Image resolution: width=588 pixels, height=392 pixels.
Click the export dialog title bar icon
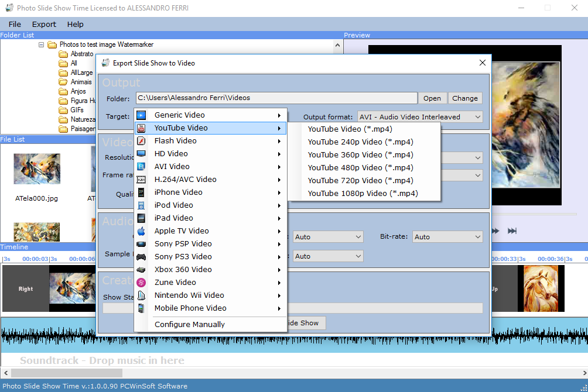coord(106,63)
